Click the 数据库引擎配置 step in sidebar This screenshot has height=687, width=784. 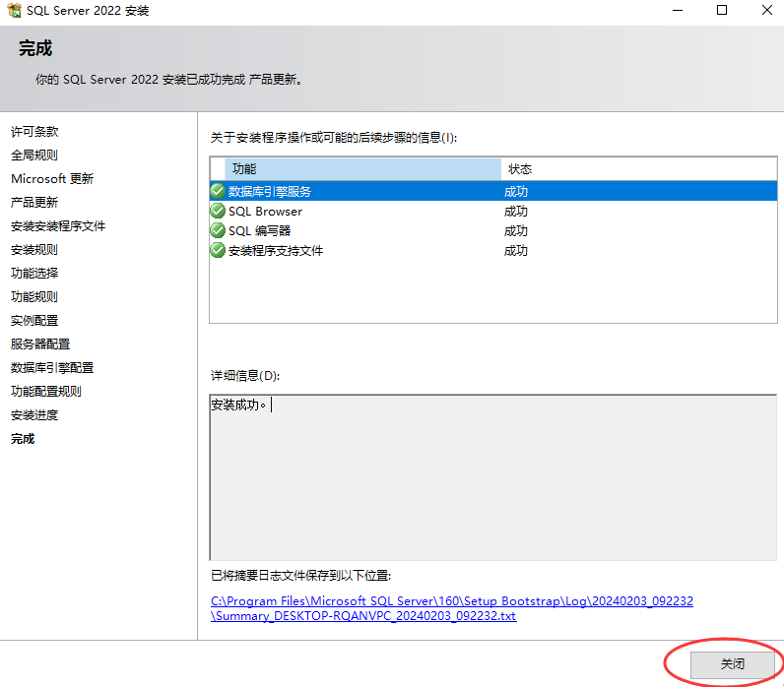[x=52, y=367]
